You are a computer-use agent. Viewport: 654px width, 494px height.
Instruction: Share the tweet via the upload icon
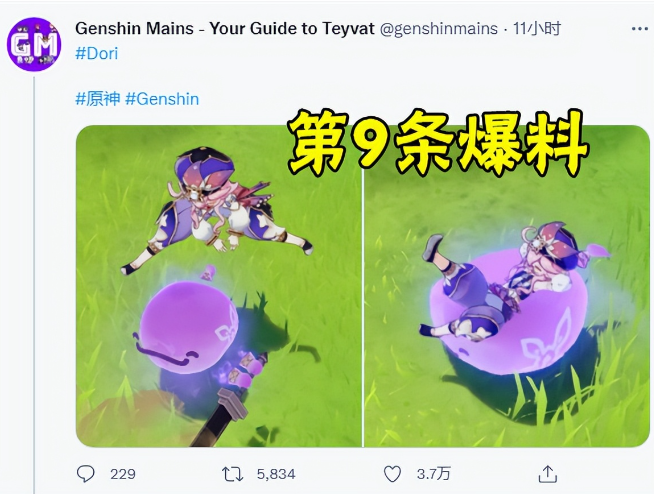[x=548, y=474]
